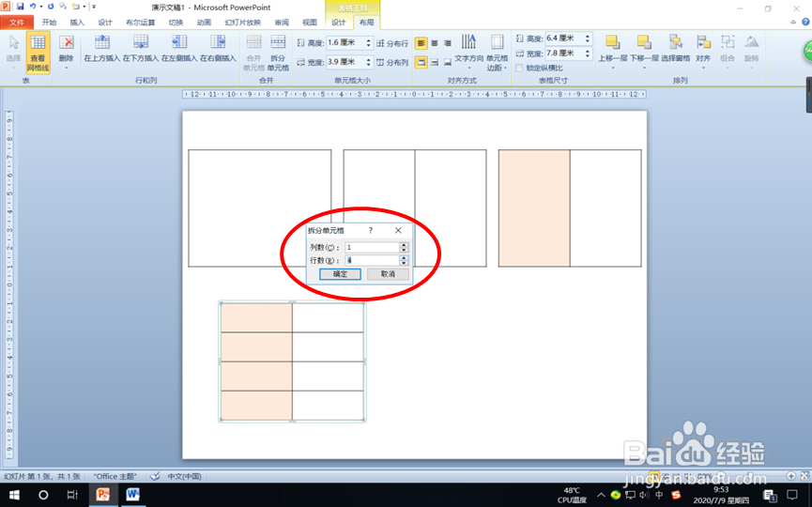This screenshot has height=507, width=812.
Task: Click cell 宽度 3.9 厘米 field
Action: 345,62
